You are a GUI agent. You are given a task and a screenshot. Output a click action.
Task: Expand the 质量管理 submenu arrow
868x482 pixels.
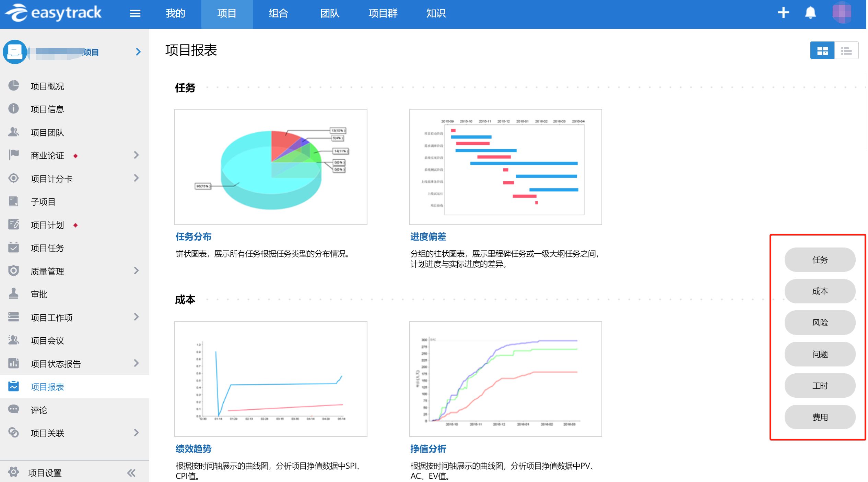point(137,271)
